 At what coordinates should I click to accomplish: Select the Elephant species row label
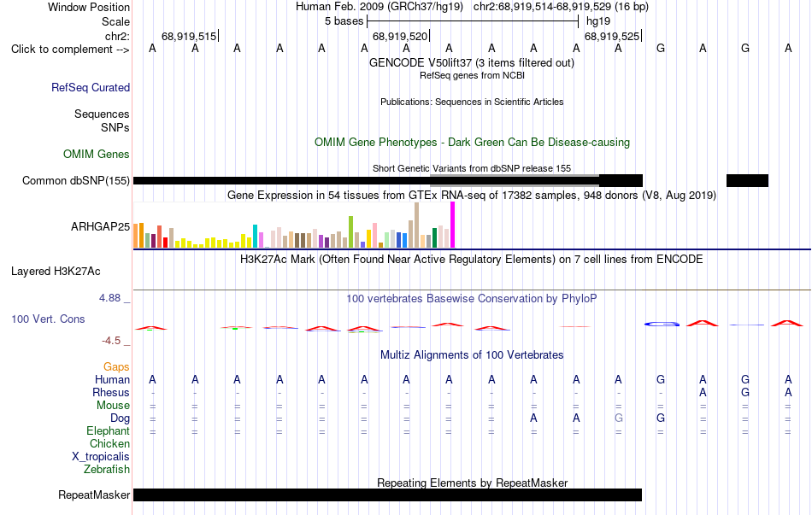(x=109, y=431)
